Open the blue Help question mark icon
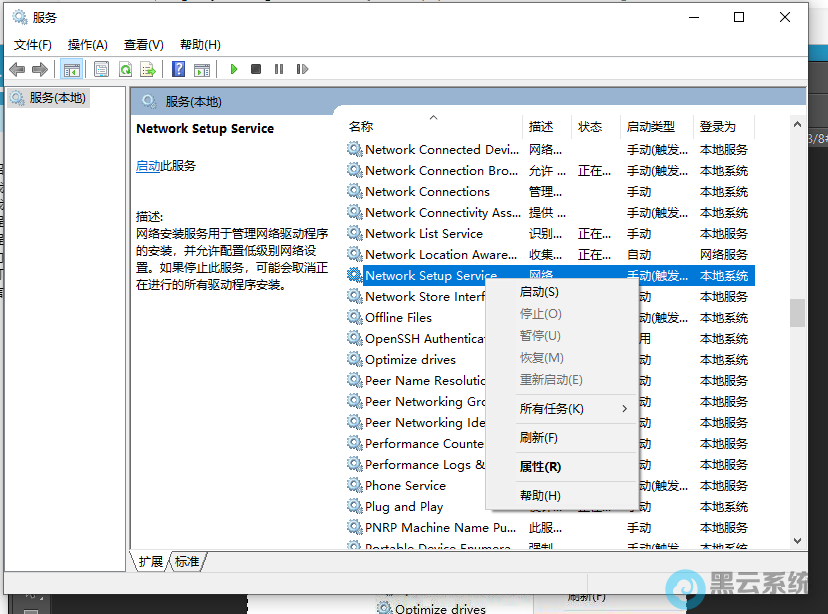The width and height of the screenshot is (828, 614). [178, 69]
